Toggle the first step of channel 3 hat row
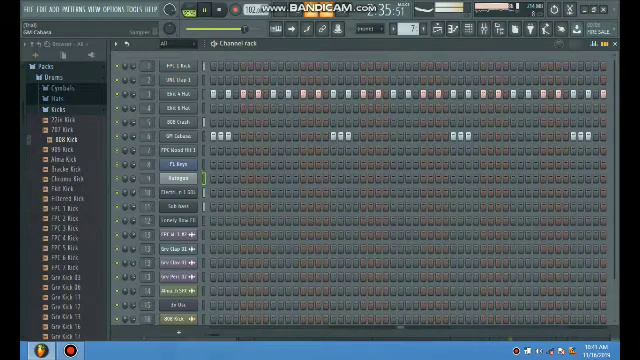640x360 pixels. [x=213, y=94]
